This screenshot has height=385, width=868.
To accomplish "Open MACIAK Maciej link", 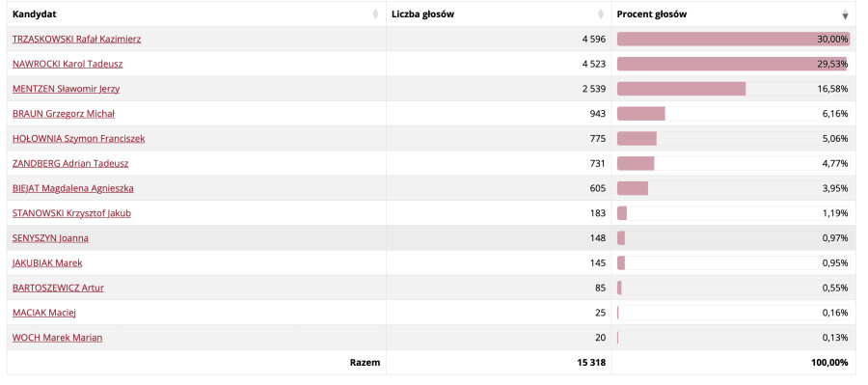I will point(43,313).
